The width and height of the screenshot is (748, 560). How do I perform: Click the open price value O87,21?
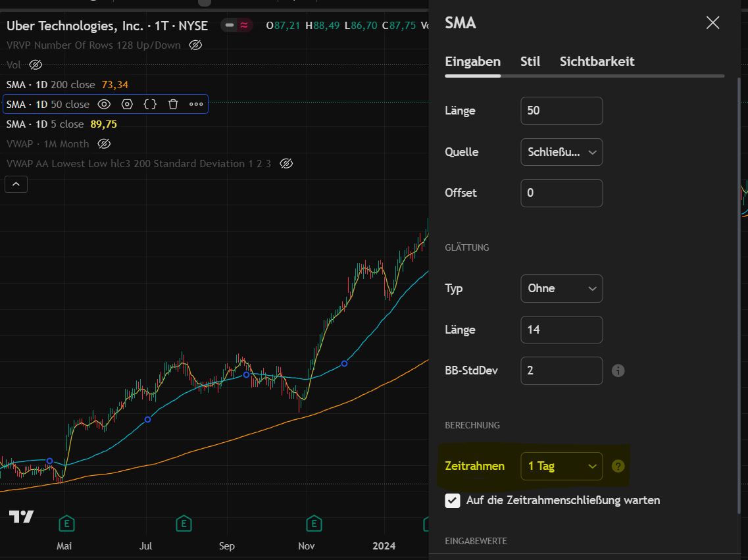click(283, 25)
